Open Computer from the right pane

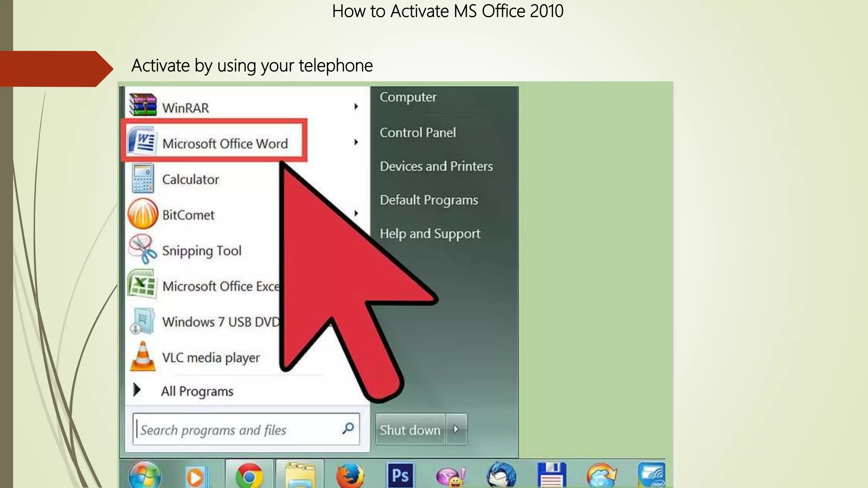pos(408,97)
